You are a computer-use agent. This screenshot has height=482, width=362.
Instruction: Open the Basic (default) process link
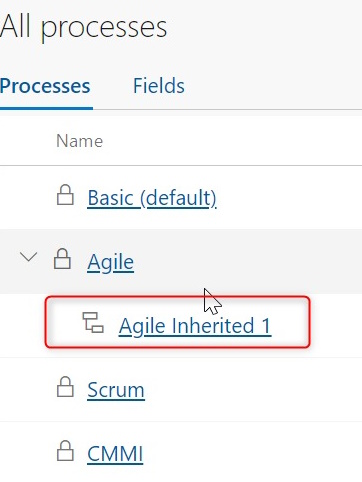pyautogui.click(x=152, y=198)
